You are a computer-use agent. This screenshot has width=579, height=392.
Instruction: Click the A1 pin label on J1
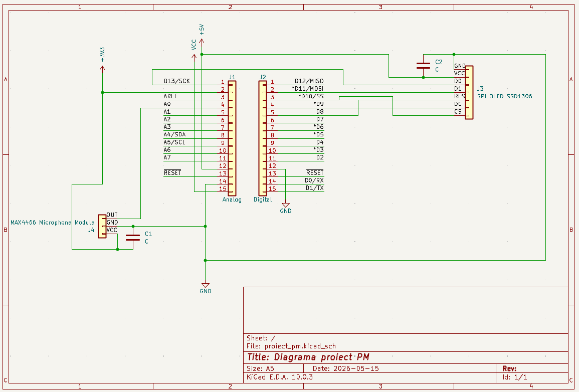click(167, 111)
